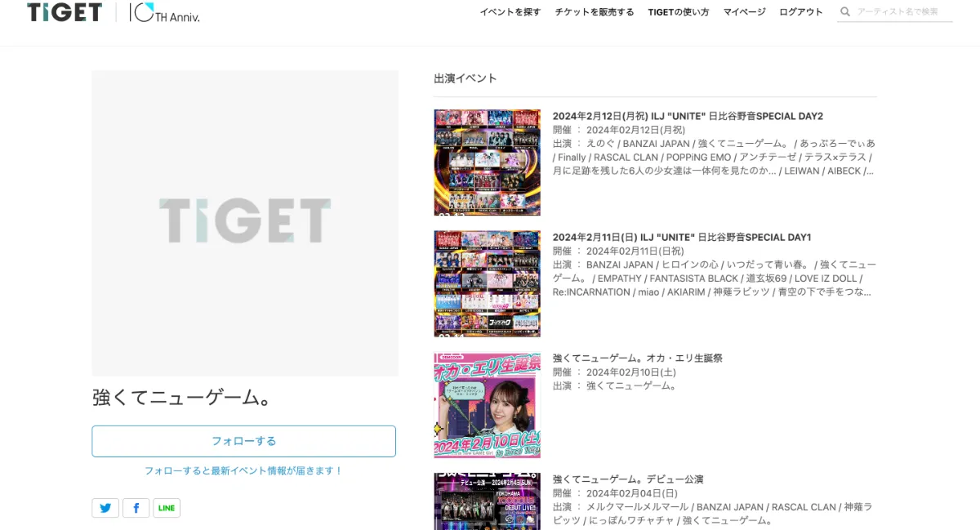The height and width of the screenshot is (530, 980).
Task: Share artist page via LINE
Action: coord(167,508)
